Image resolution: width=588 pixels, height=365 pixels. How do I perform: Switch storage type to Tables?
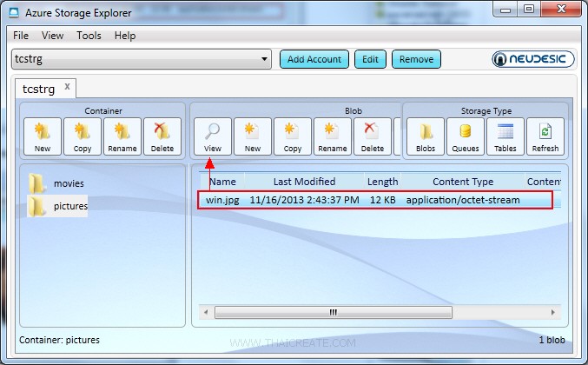point(505,136)
